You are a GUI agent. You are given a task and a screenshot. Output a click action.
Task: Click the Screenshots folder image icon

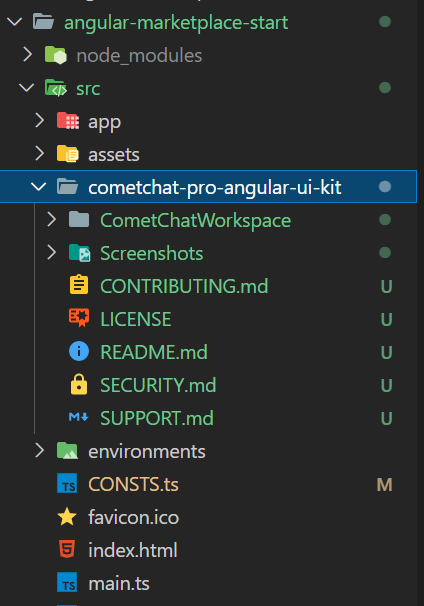point(79,253)
